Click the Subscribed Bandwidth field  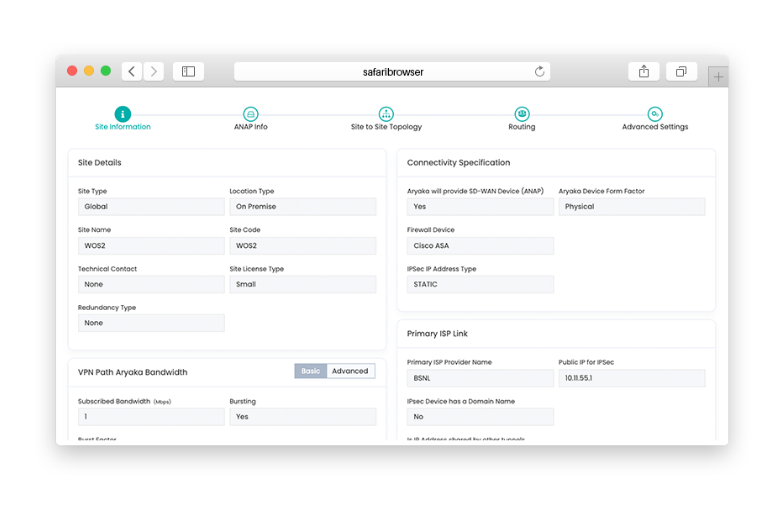tap(151, 417)
